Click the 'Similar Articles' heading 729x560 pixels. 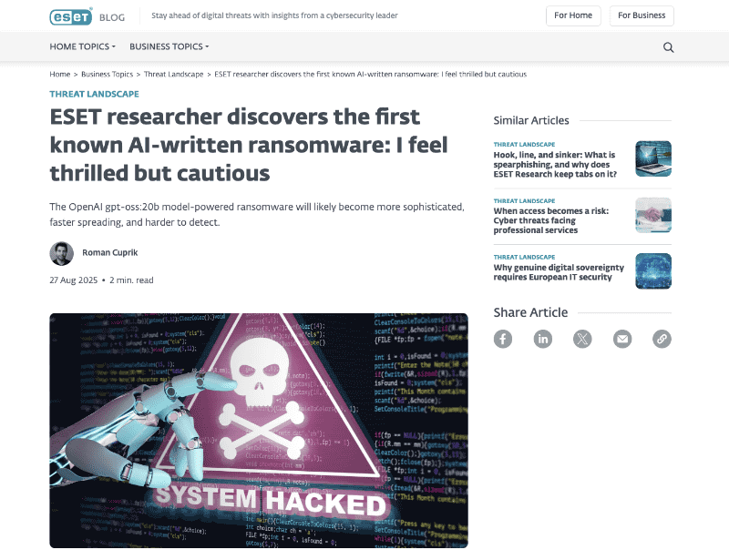tap(531, 120)
